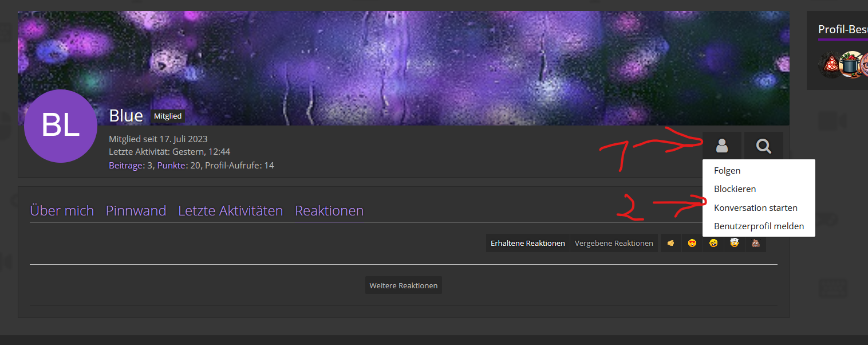This screenshot has width=868, height=345.
Task: Switch to the Pinnwand tab
Action: 136,211
